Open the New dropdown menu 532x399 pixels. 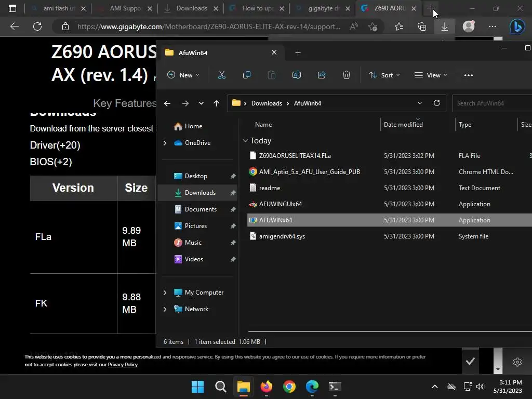click(183, 75)
